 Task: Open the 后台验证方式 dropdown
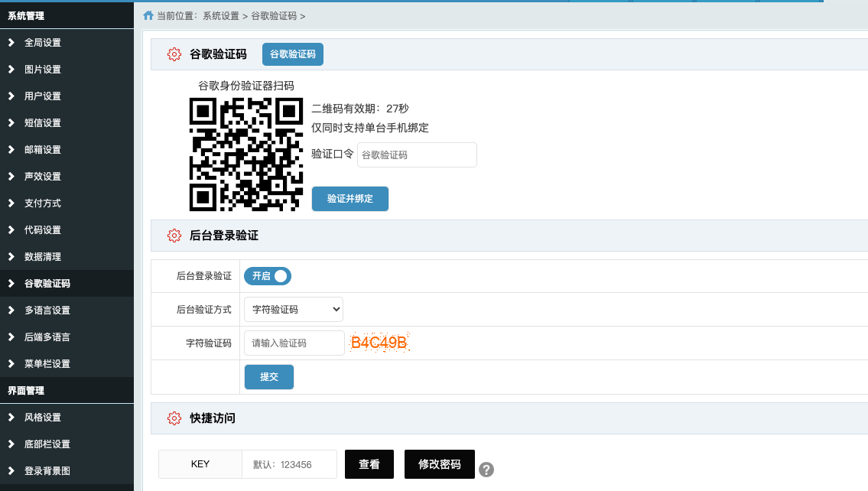tap(294, 310)
